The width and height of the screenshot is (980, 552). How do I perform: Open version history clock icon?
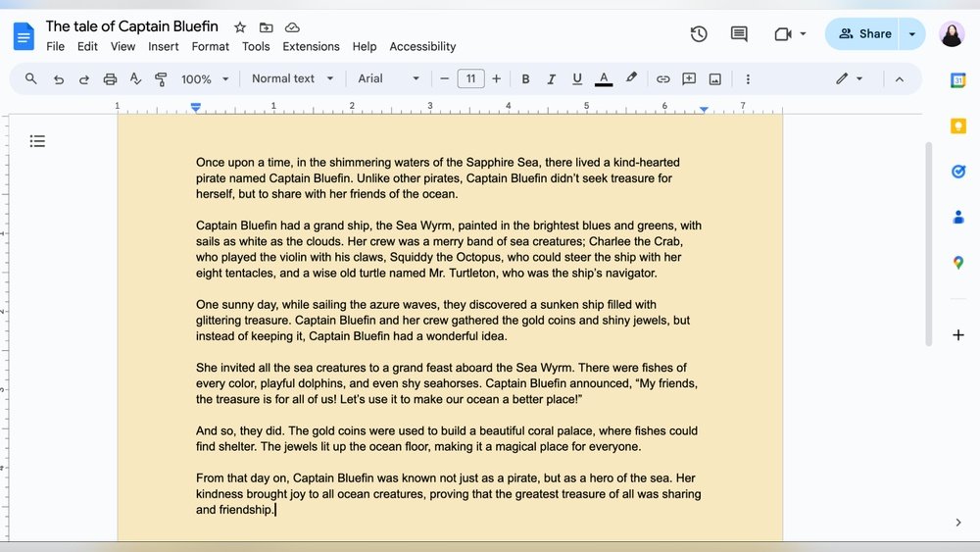point(699,33)
